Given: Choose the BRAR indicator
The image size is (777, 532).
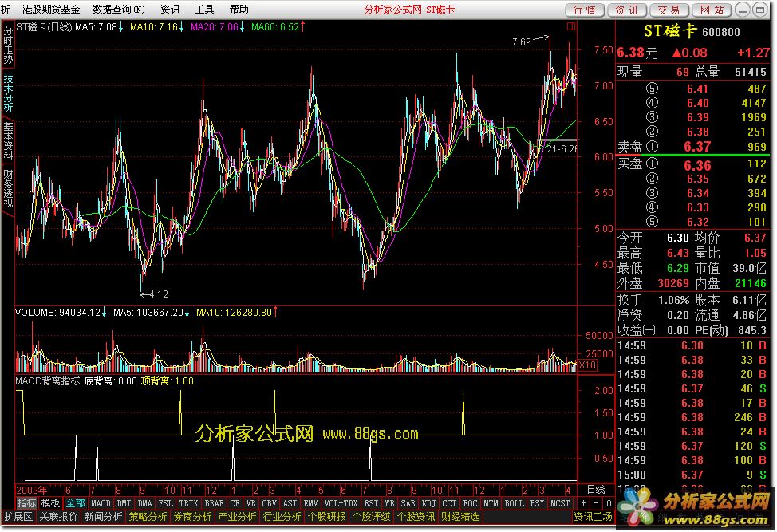Looking at the screenshot, I should pyautogui.click(x=214, y=503).
